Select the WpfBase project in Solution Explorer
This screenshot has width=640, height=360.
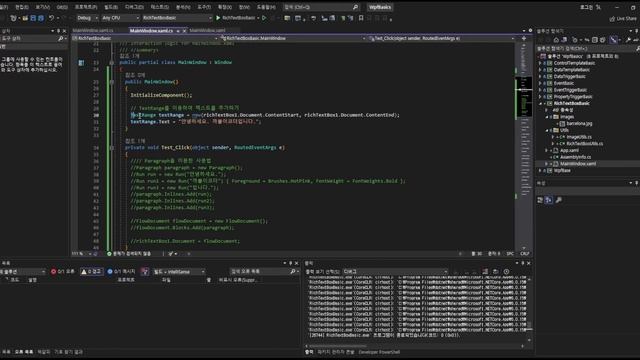562,171
